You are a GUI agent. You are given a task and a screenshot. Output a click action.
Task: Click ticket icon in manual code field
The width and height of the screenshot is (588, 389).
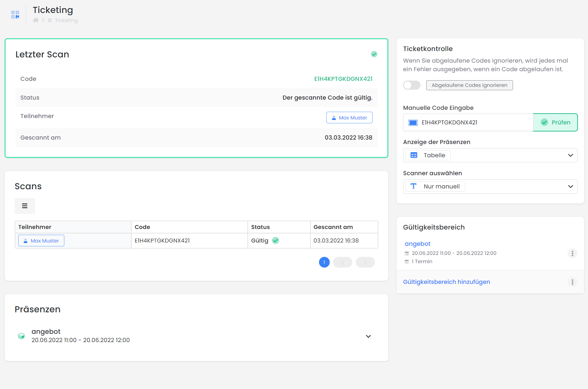pyautogui.click(x=413, y=122)
